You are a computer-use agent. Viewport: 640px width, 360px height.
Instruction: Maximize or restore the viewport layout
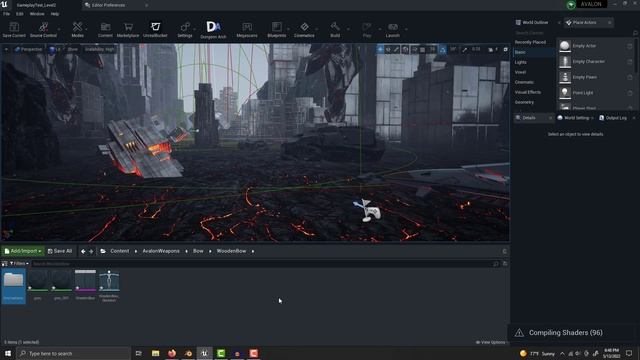505,49
